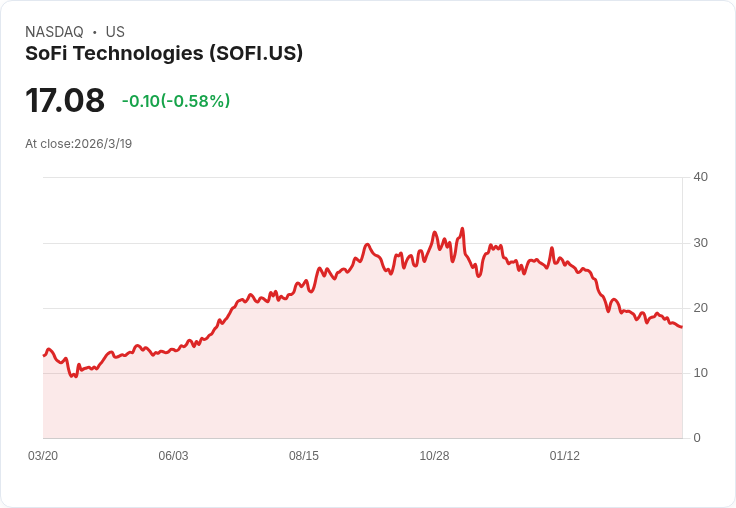Click the starting leftmost point of the chart line
The width and height of the screenshot is (736, 508).
pyautogui.click(x=44, y=355)
